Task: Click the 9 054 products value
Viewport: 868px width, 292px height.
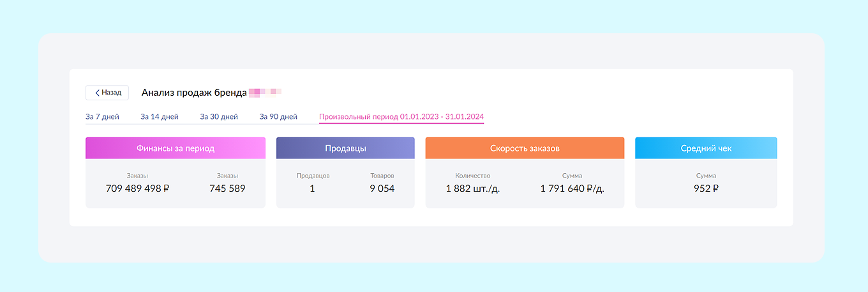Action: 382,188
